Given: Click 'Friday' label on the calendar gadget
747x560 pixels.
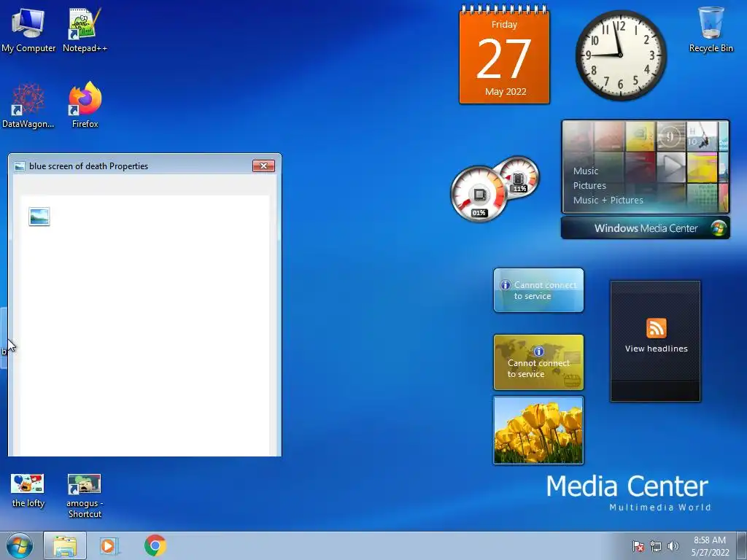Looking at the screenshot, I should [504, 24].
